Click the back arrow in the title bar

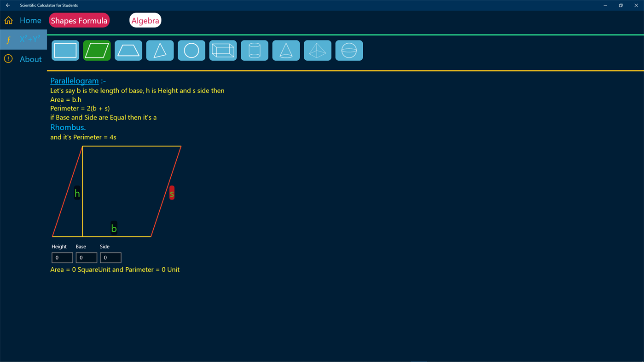coord(7,5)
